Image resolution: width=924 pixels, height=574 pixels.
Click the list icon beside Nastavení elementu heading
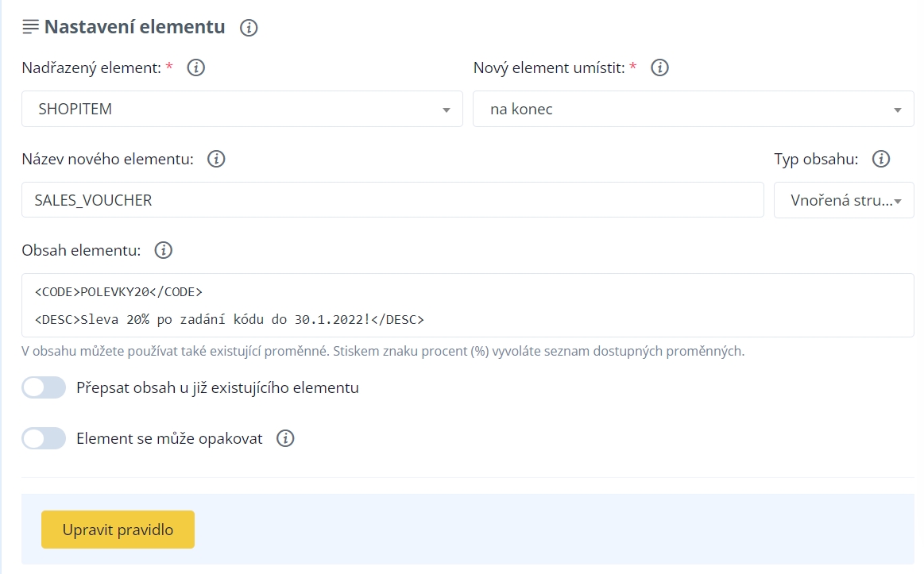point(30,27)
